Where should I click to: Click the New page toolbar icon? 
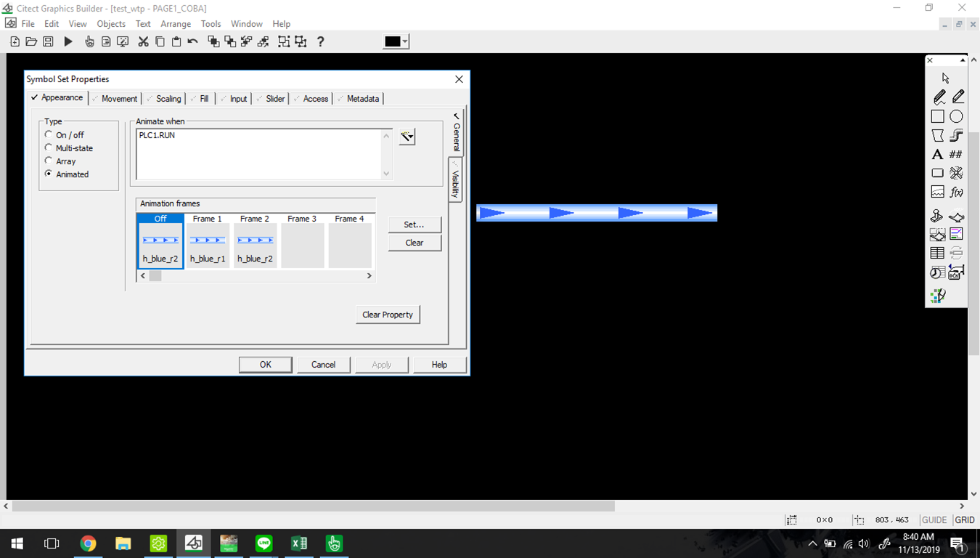coord(15,42)
